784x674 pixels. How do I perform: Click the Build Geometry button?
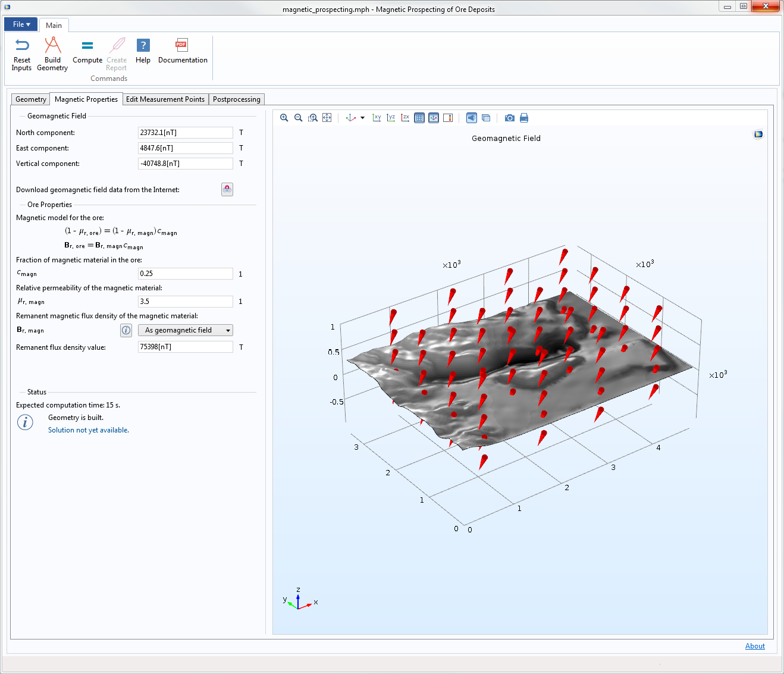(52, 54)
